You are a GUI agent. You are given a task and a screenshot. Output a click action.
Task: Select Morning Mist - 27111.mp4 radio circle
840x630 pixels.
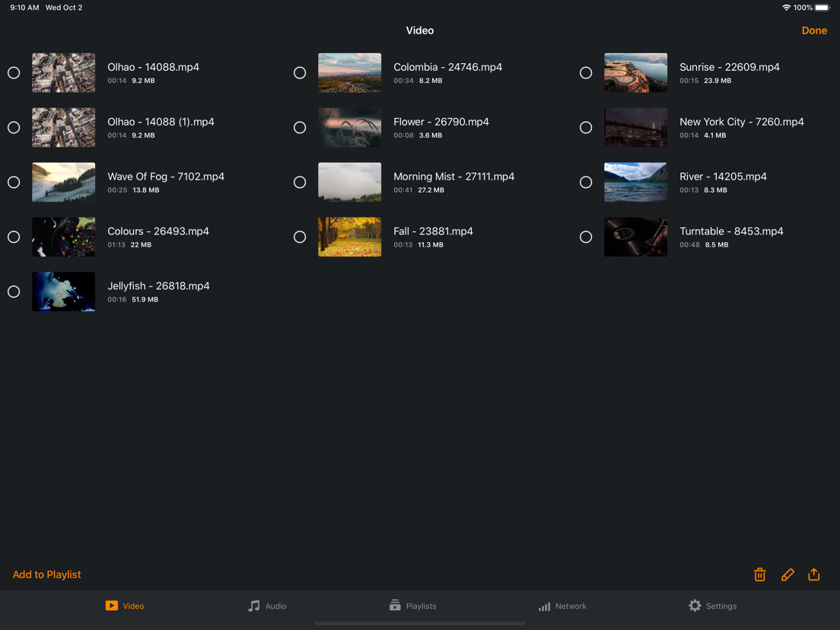300,182
